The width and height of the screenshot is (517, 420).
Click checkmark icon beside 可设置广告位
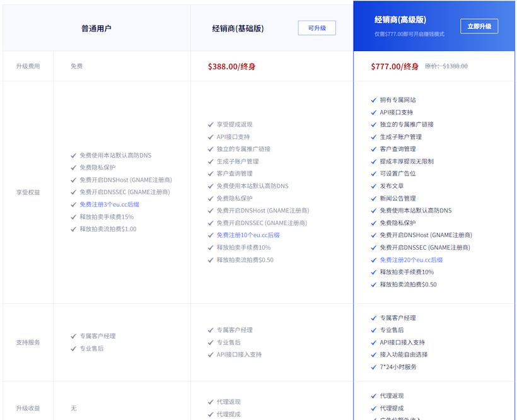point(375,174)
